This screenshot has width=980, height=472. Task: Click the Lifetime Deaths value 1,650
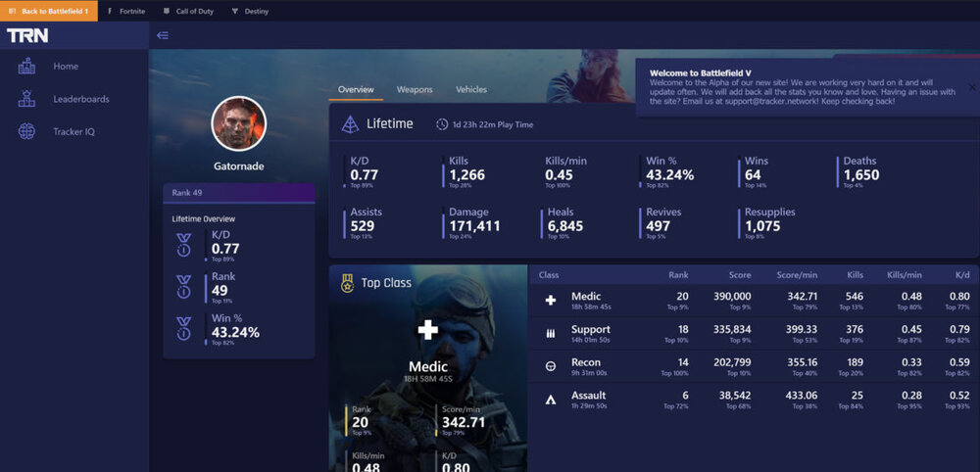point(861,175)
